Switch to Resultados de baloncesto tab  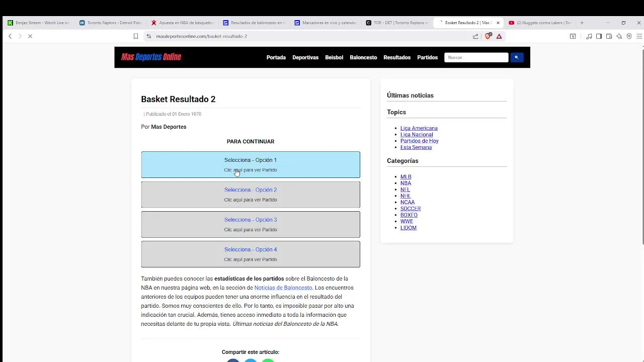[x=254, y=23]
